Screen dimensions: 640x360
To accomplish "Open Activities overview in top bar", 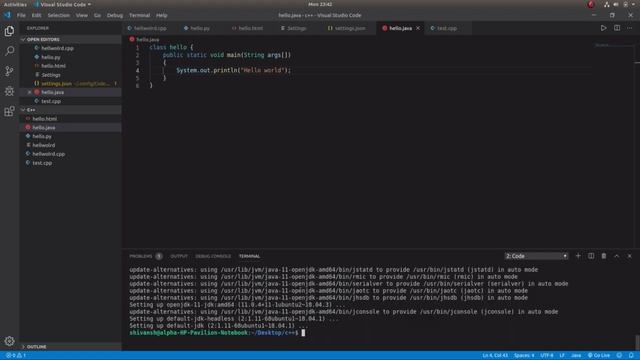I will click(x=15, y=4).
